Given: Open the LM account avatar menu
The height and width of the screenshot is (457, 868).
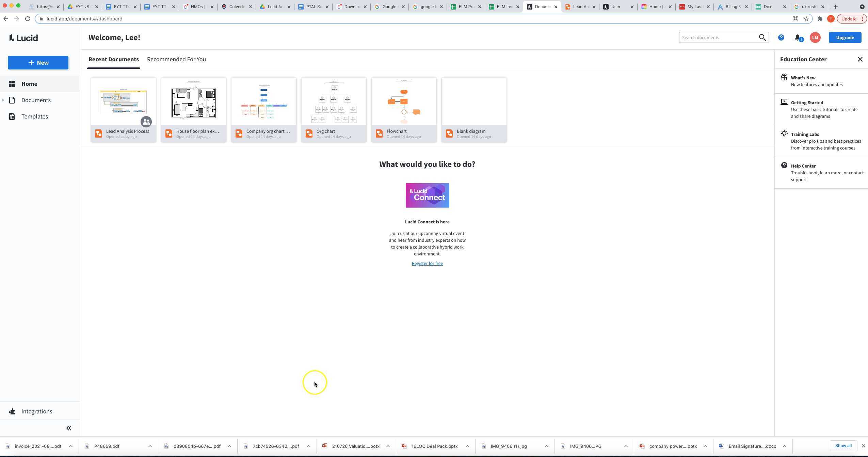Looking at the screenshot, I should pyautogui.click(x=815, y=37).
